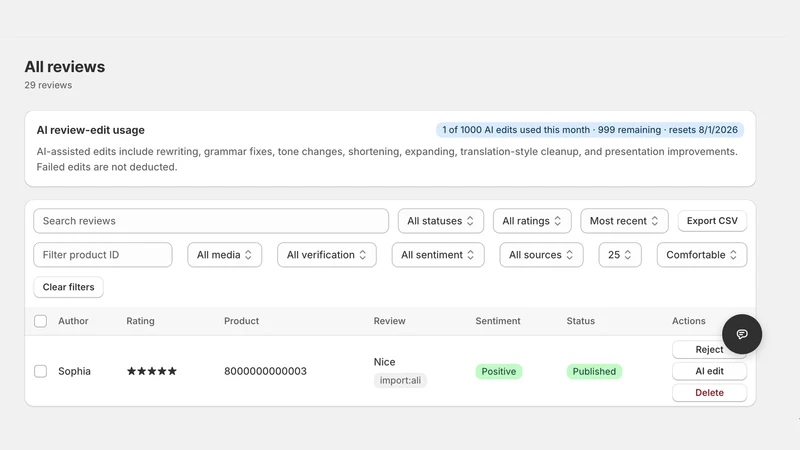Focus the Search reviews field

[211, 221]
